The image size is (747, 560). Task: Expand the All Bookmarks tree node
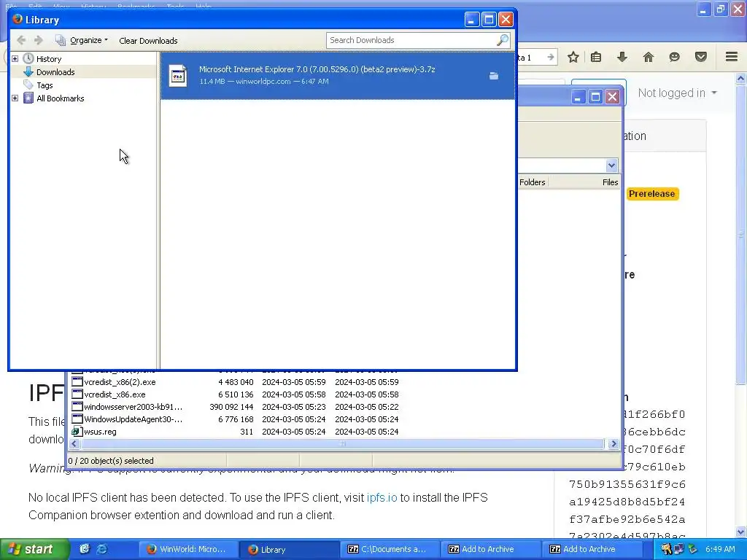(15, 98)
